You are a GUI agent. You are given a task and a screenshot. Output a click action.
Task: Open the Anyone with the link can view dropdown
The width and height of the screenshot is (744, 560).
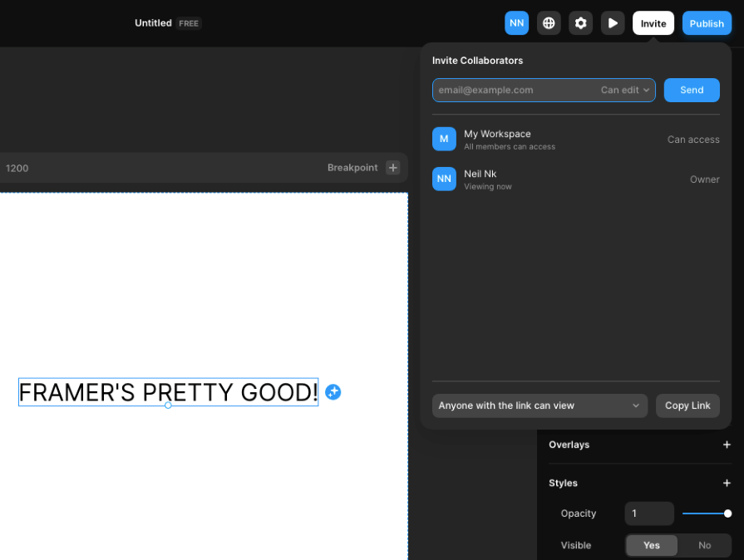tap(539, 405)
